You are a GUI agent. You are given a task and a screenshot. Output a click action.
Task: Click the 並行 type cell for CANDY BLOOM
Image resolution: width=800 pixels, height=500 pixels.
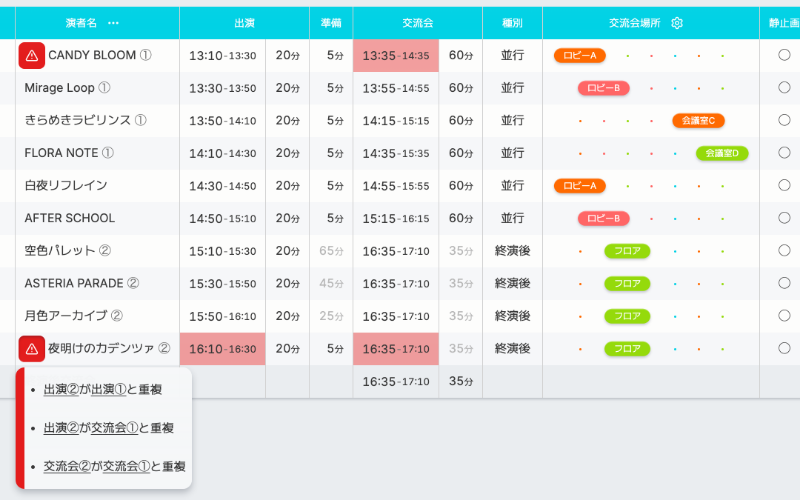pos(512,55)
